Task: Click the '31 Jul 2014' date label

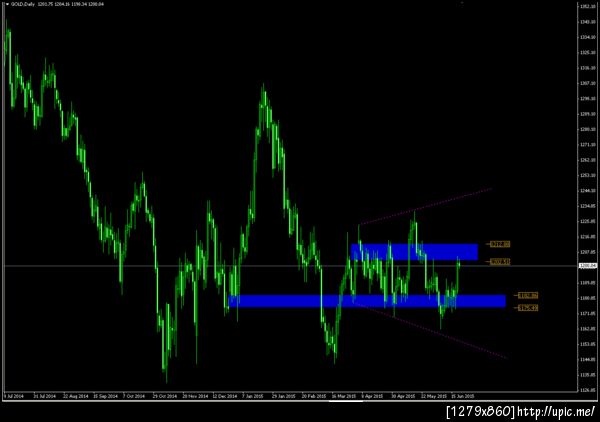Action: [44, 396]
